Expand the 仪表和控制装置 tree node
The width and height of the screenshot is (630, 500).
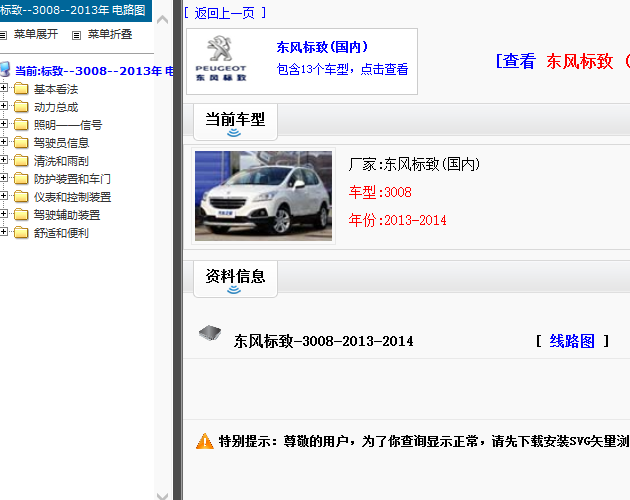3,196
